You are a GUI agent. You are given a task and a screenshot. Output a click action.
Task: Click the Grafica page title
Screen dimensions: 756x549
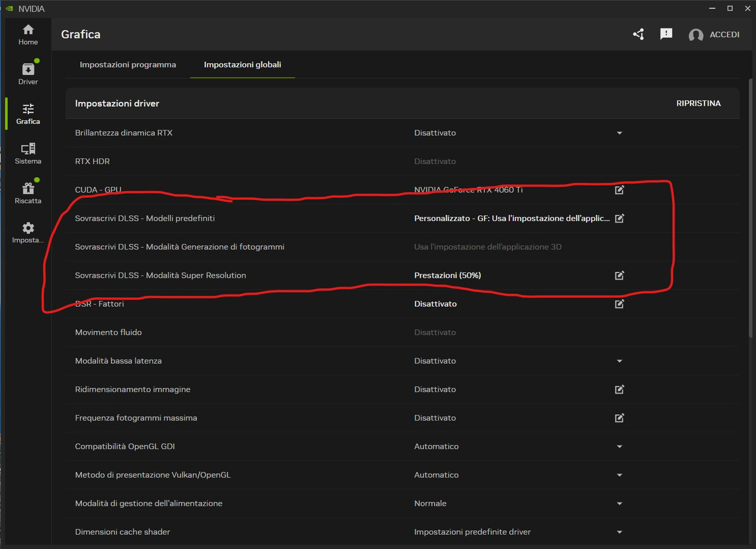coord(81,34)
